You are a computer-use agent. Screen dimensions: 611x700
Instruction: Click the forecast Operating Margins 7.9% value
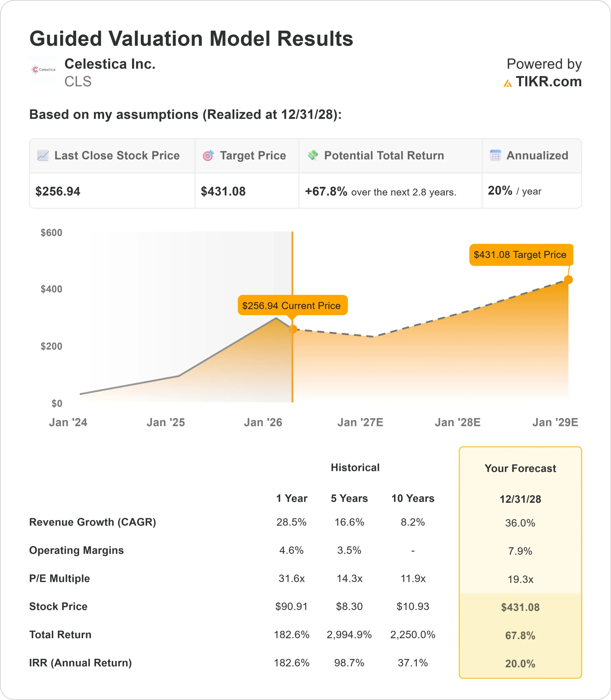pyautogui.click(x=520, y=551)
